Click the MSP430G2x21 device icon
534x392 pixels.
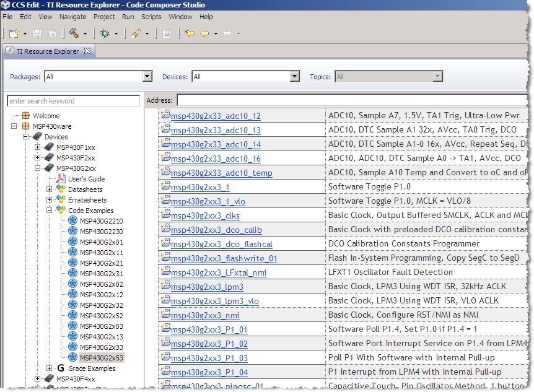point(72,263)
